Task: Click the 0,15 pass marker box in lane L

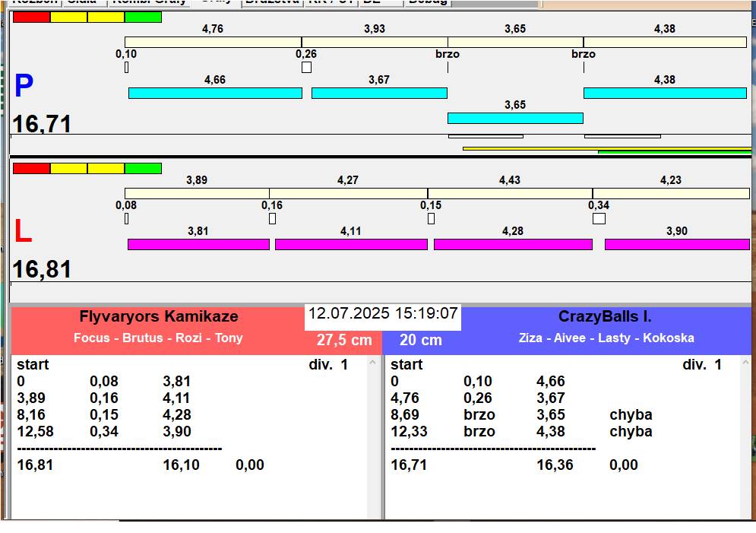Action: click(431, 218)
